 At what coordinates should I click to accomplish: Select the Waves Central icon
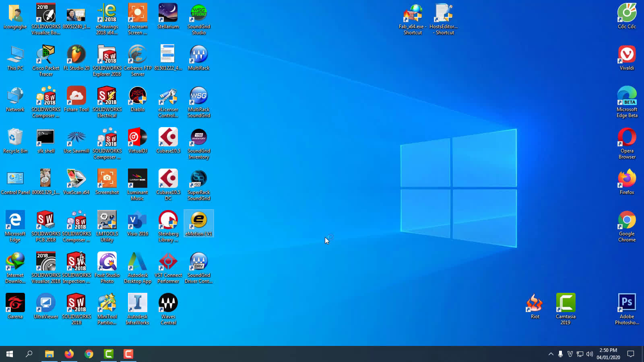(x=168, y=309)
